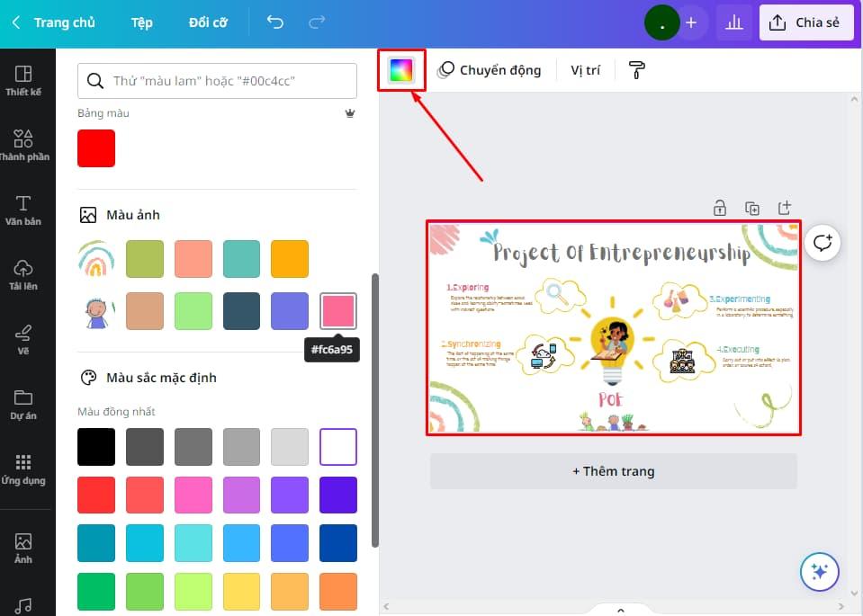Viewport: 863px width, 616px height.
Task: Toggle the page lock icon
Action: [720, 207]
